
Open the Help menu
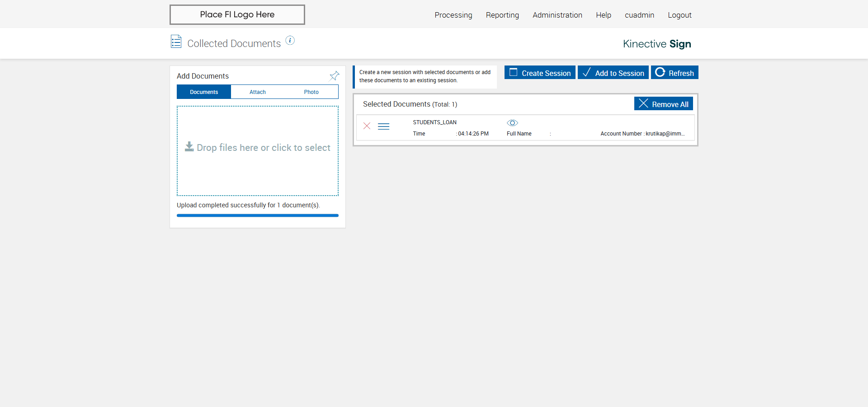coord(603,15)
